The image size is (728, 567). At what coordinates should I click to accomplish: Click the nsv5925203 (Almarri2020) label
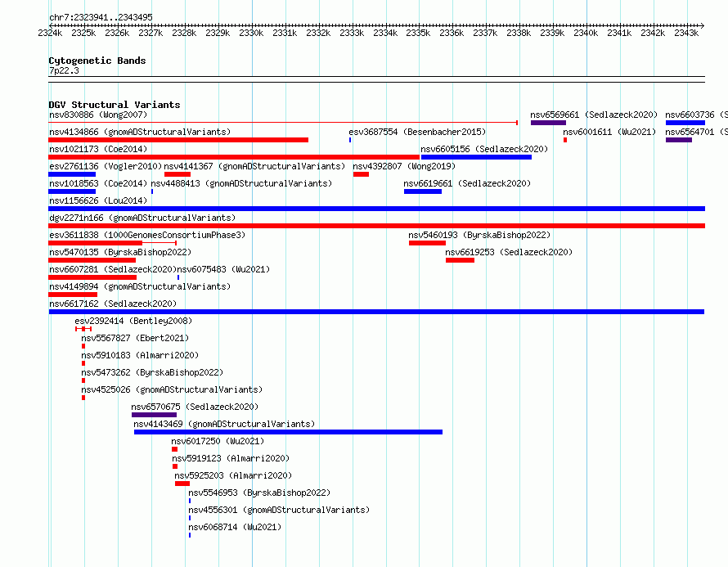(233, 475)
